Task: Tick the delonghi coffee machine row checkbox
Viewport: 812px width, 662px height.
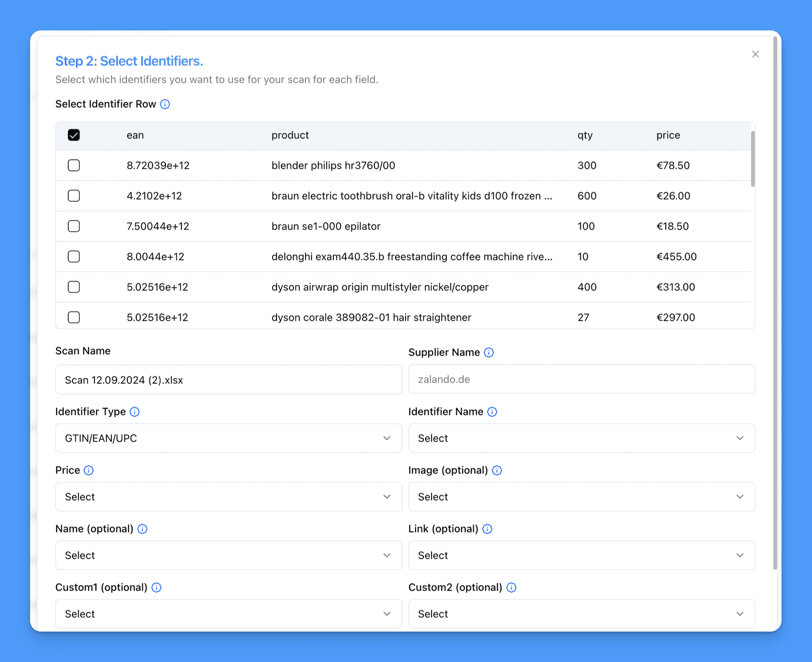Action: pyautogui.click(x=74, y=257)
